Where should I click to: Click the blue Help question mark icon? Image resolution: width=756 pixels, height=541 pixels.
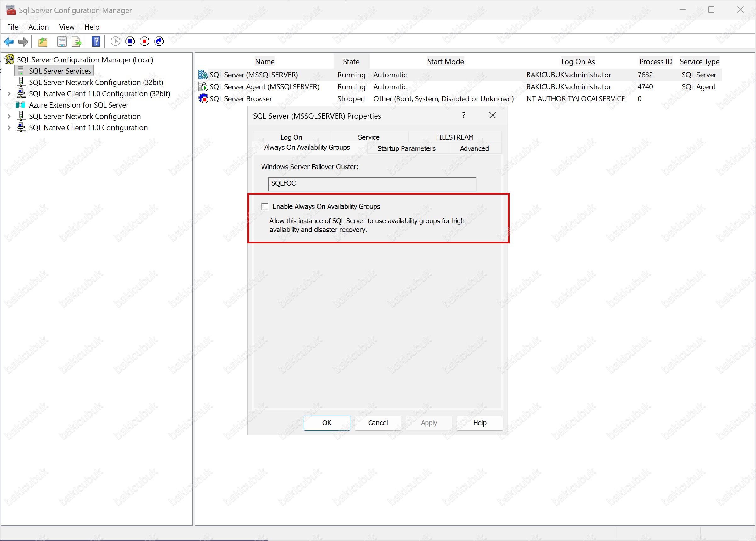pyautogui.click(x=96, y=41)
